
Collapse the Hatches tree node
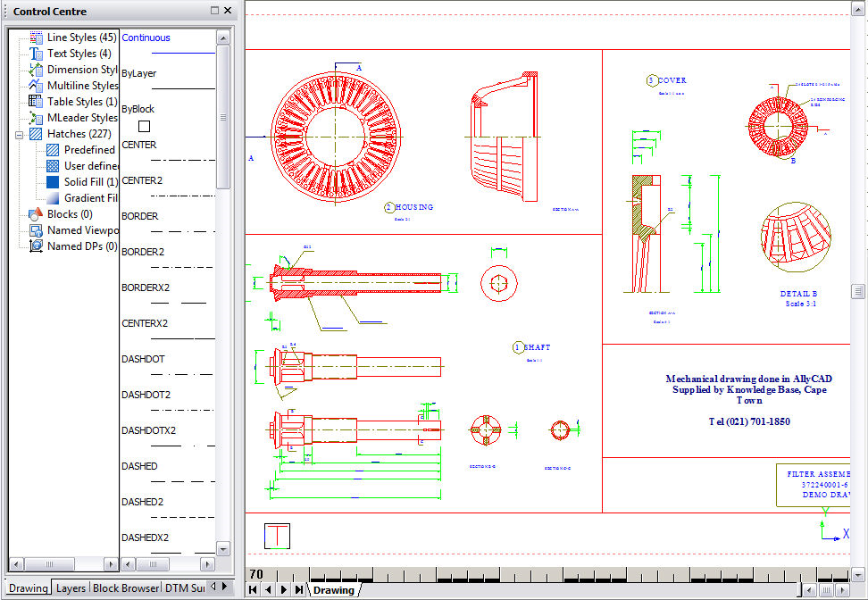(x=19, y=134)
